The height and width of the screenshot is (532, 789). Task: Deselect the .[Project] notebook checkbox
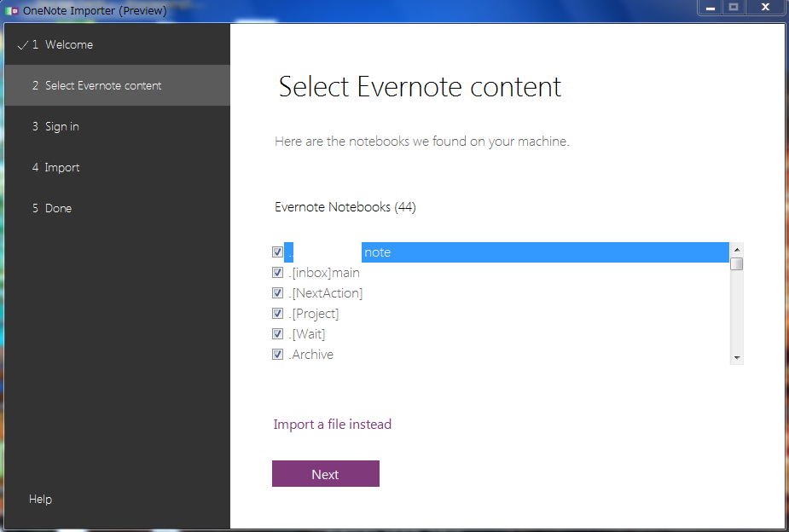point(277,313)
